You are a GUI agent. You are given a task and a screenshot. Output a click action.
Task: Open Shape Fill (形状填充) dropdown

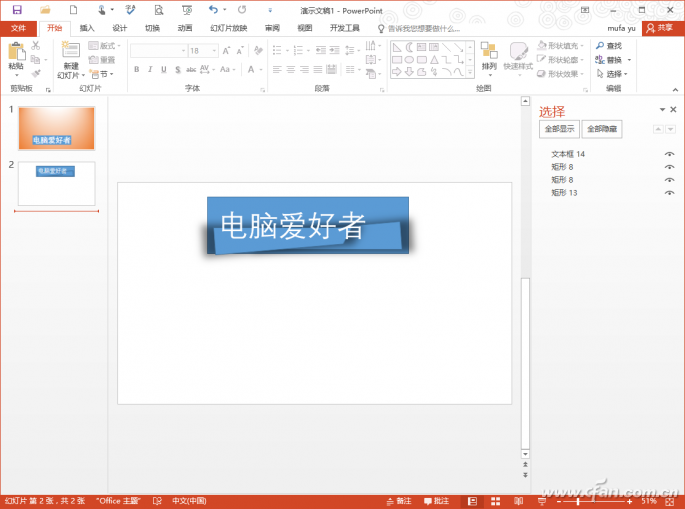[560, 45]
